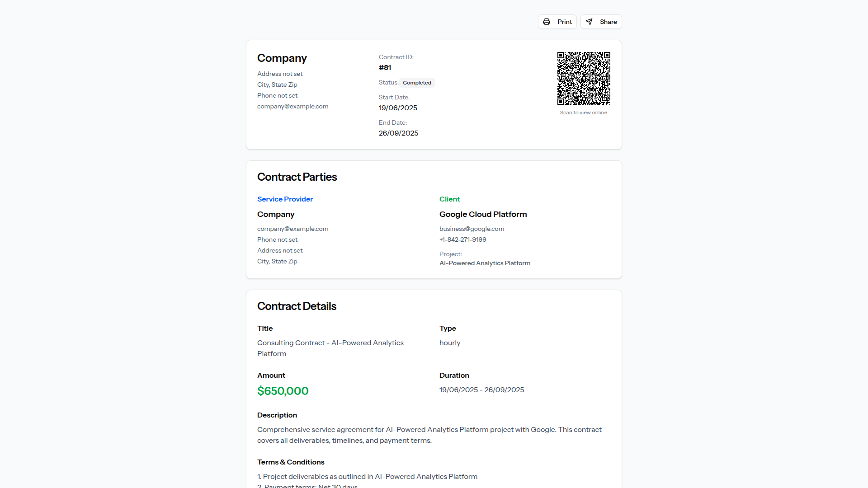Click the client phone number +1-842-271-9199
Image resolution: width=868 pixels, height=488 pixels.
(462, 239)
